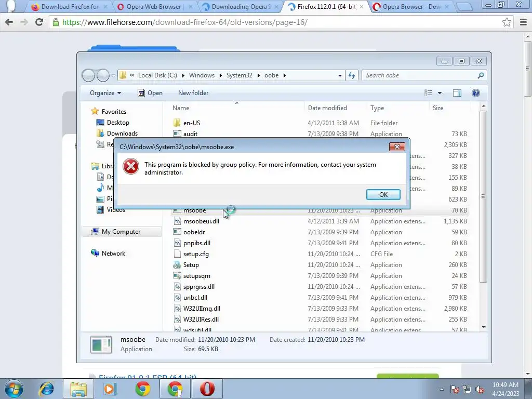Toggle the preview pane icon

click(457, 93)
